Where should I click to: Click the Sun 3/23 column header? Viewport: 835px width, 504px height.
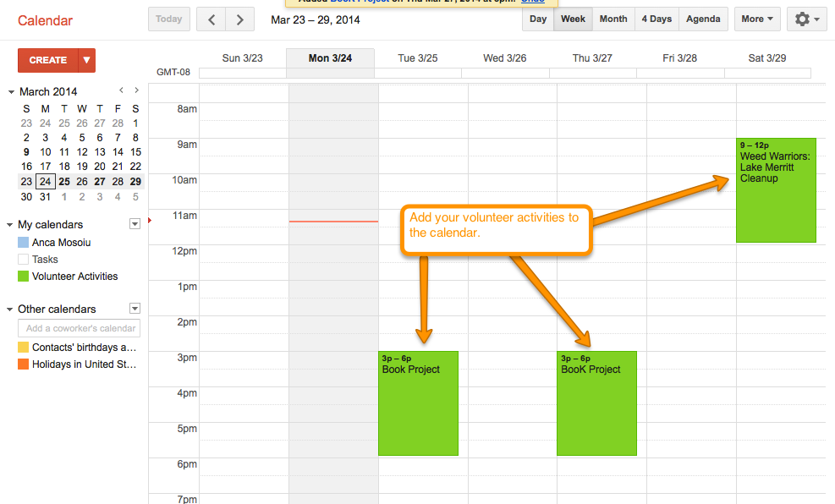[242, 58]
